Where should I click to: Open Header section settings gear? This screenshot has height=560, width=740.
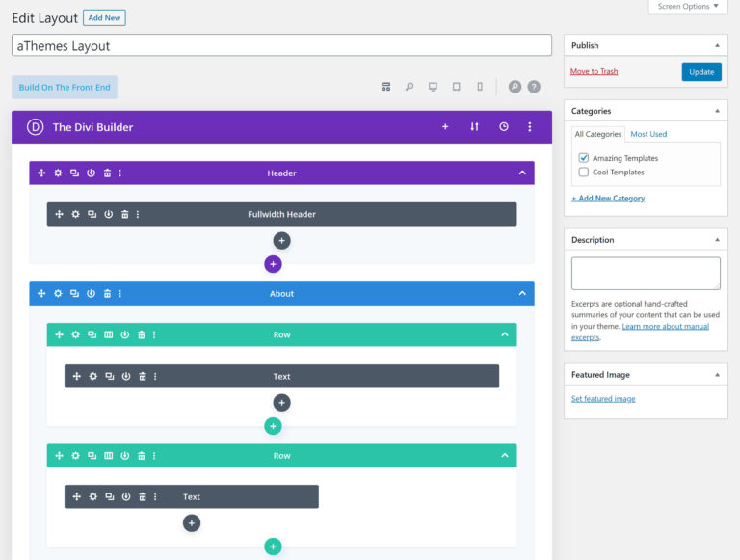click(58, 173)
